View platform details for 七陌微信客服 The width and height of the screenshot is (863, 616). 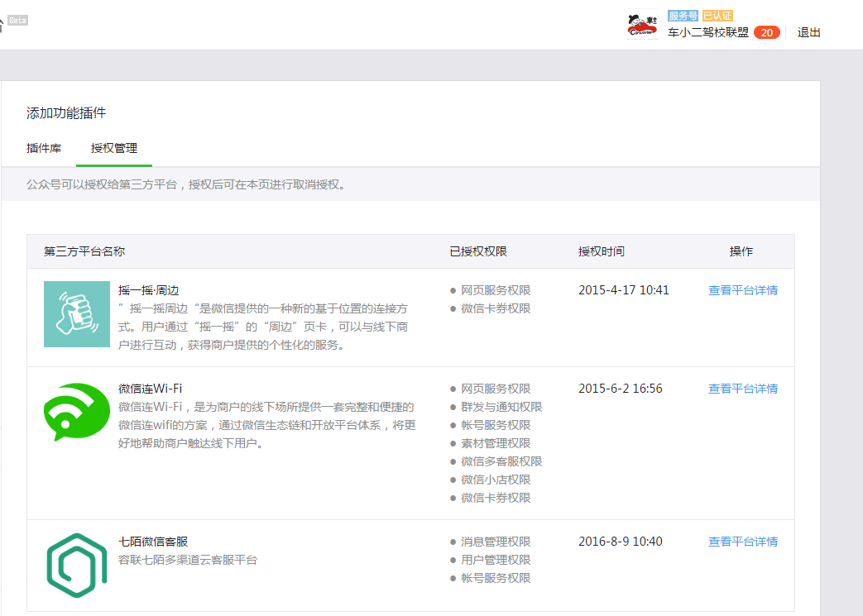742,542
